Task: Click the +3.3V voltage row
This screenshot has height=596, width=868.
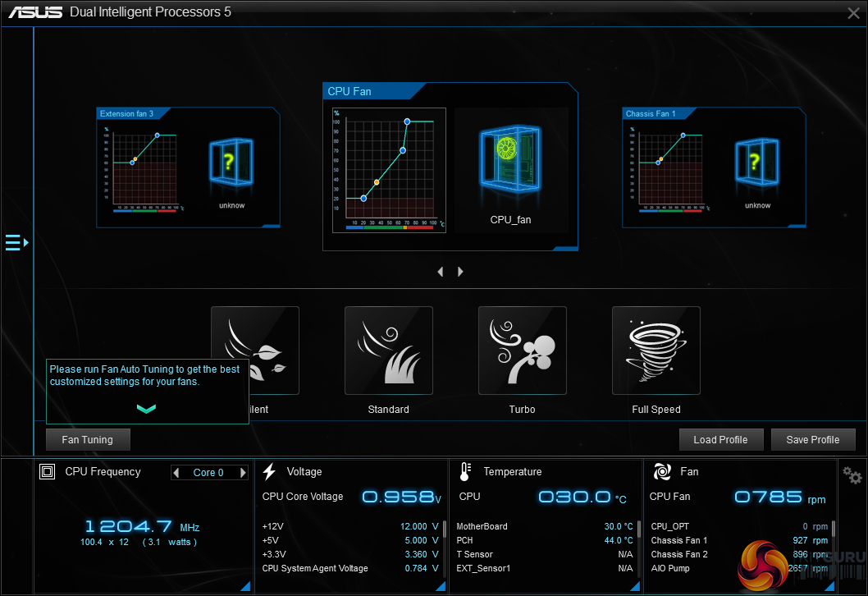Action: 350,554
